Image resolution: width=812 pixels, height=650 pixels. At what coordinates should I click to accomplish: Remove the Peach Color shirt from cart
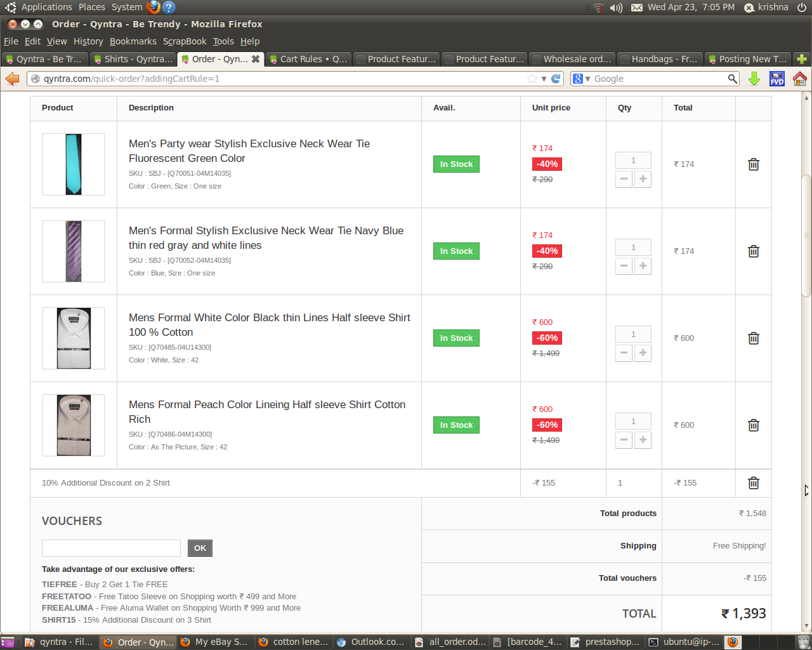click(x=754, y=425)
